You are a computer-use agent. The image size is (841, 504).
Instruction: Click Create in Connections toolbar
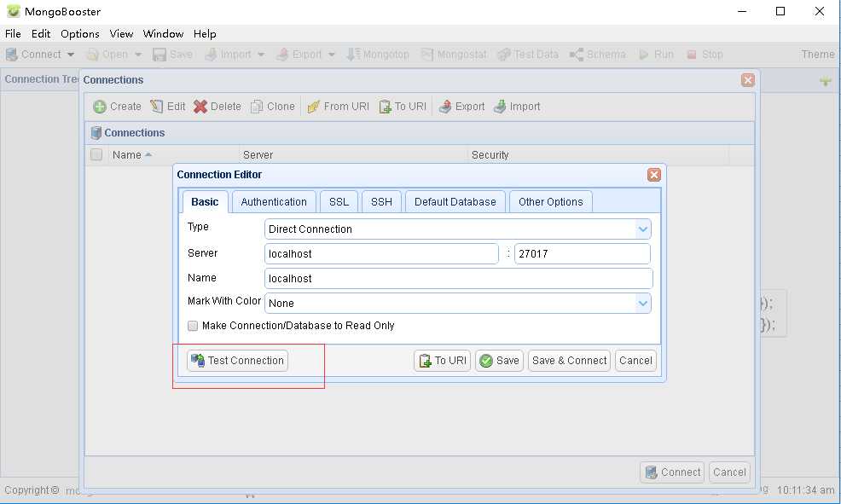coord(117,106)
